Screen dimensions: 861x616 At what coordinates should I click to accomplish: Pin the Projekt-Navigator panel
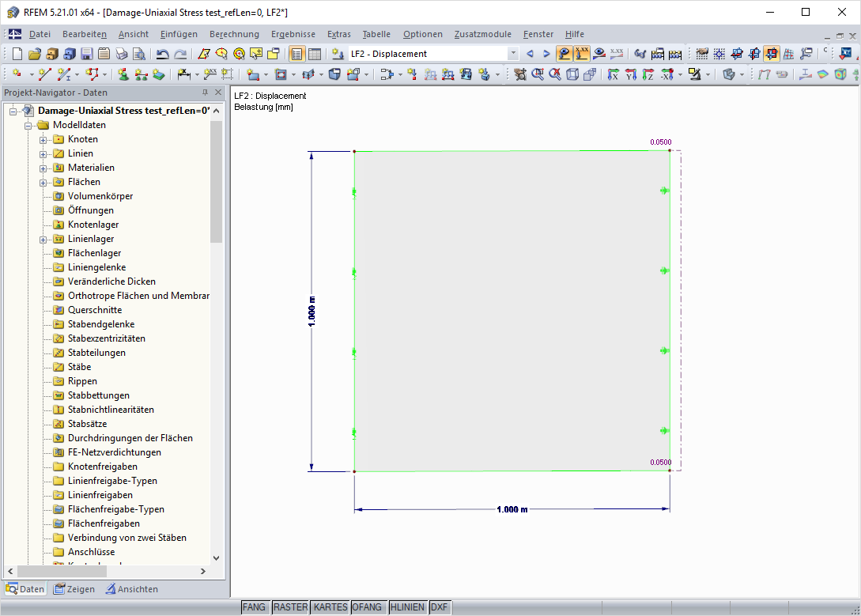pos(204,92)
